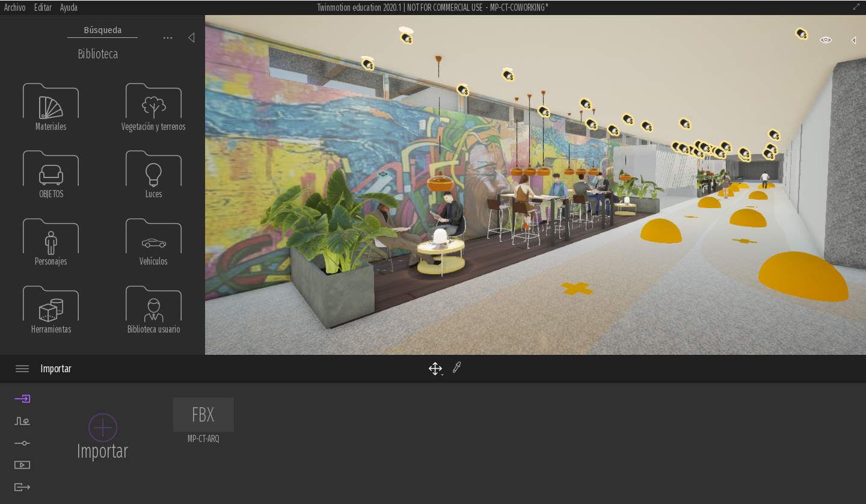
Task: Click the hamburger menu beside Importar
Action: click(x=22, y=369)
